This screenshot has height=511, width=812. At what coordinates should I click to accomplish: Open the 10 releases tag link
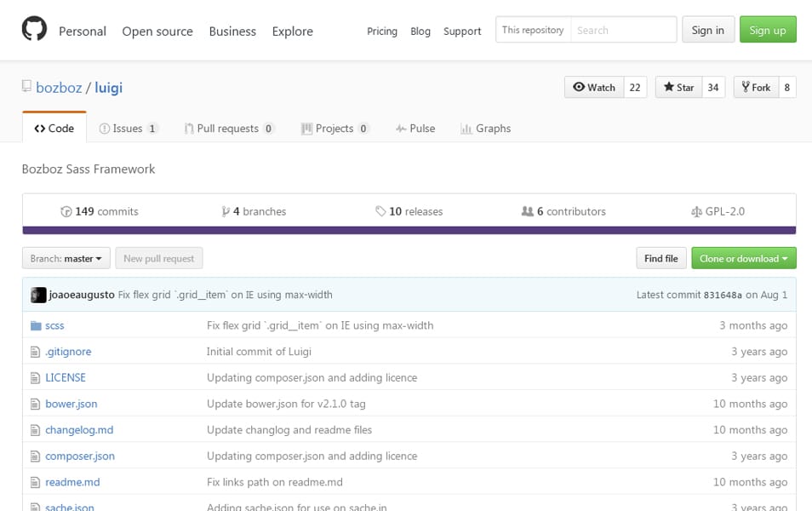click(x=409, y=211)
